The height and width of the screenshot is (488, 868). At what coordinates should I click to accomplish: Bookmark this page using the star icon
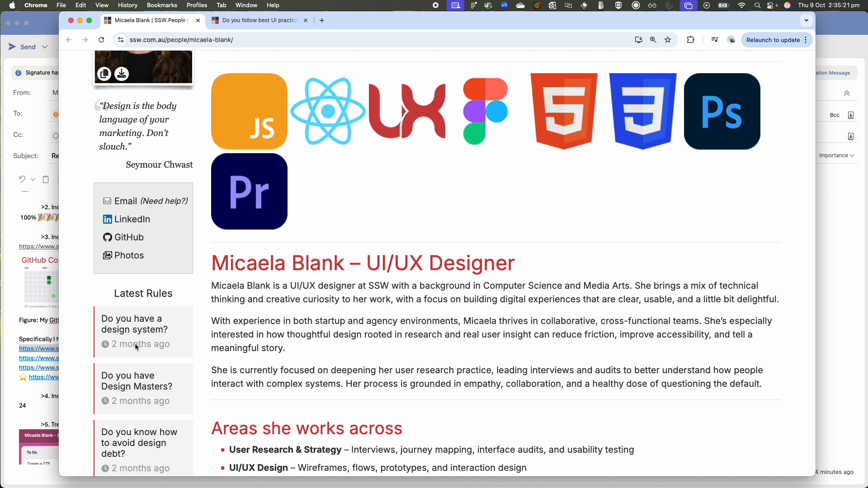coord(668,40)
